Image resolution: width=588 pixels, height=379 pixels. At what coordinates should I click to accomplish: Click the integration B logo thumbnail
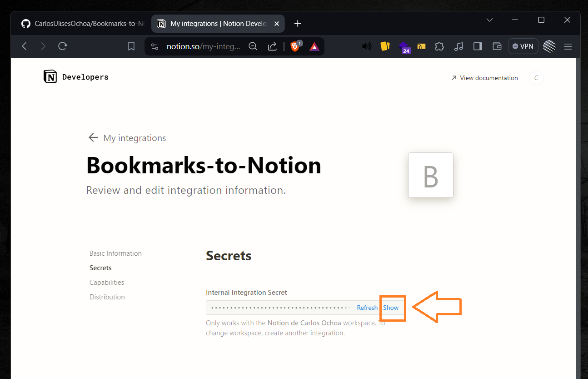point(431,175)
